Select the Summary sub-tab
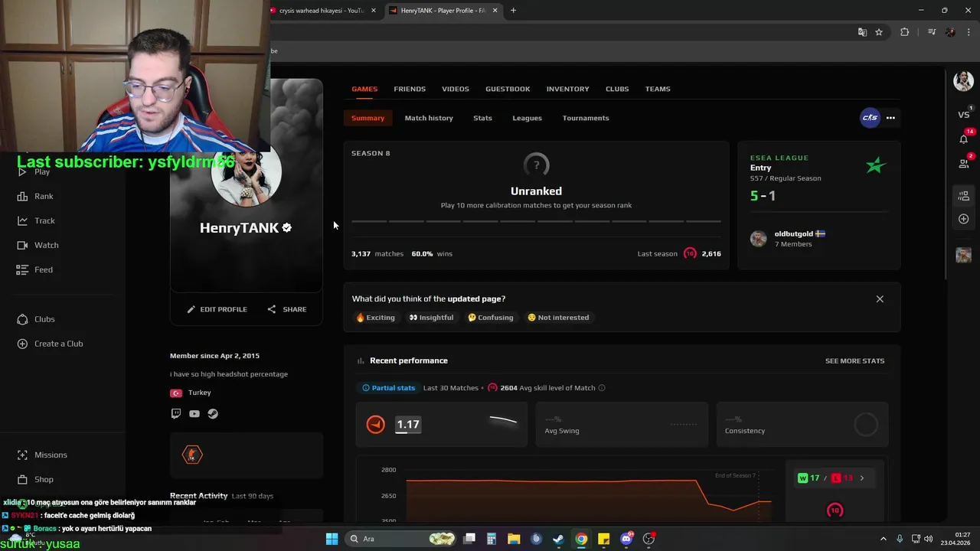This screenshot has height=551, width=980. [x=367, y=118]
